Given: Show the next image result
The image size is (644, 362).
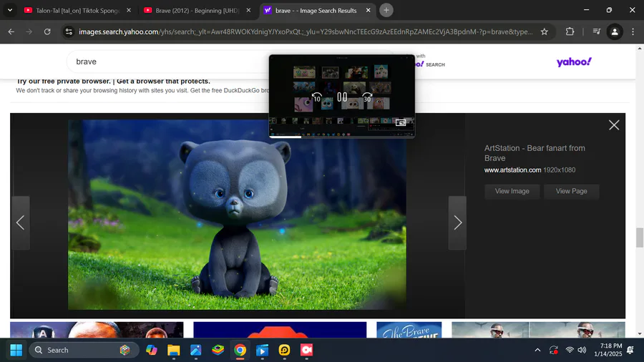Looking at the screenshot, I should click(x=457, y=223).
